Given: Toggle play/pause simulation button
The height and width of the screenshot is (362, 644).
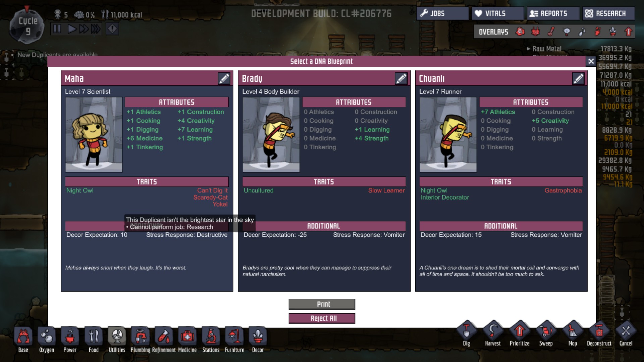Looking at the screenshot, I should pyautogui.click(x=57, y=29).
